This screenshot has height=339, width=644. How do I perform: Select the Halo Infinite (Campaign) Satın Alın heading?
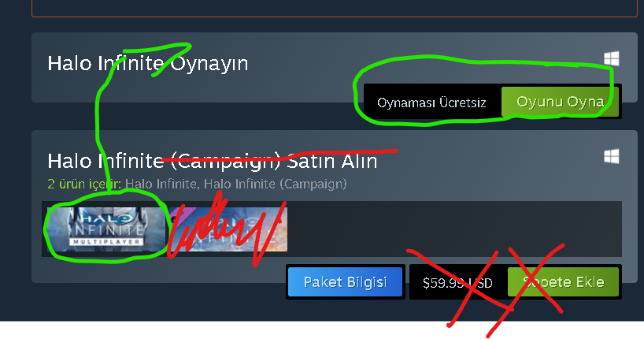pyautogui.click(x=213, y=161)
